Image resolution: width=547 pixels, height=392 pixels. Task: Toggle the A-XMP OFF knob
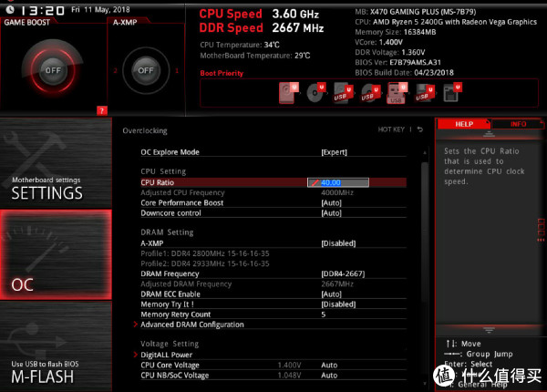click(x=146, y=70)
